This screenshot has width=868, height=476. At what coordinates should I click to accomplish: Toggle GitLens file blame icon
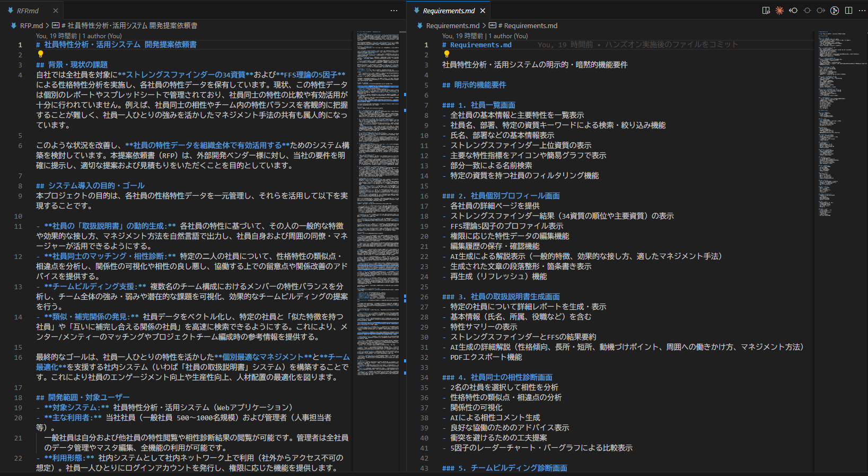click(835, 11)
